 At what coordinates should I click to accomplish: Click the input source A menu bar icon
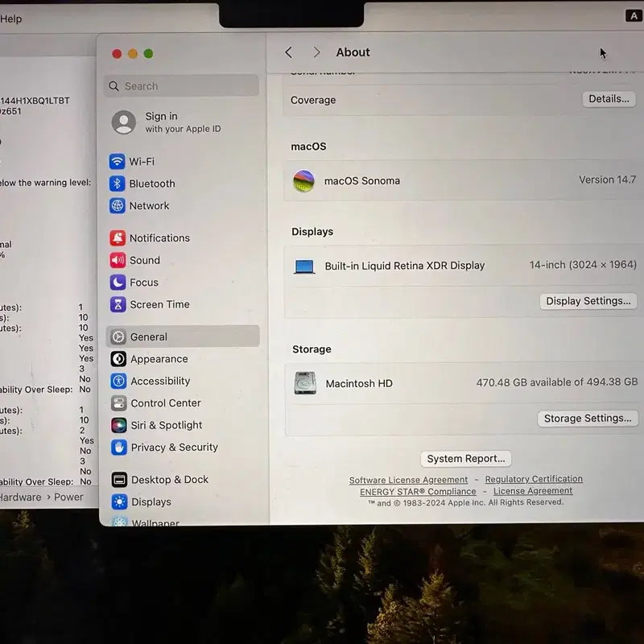pos(634,15)
